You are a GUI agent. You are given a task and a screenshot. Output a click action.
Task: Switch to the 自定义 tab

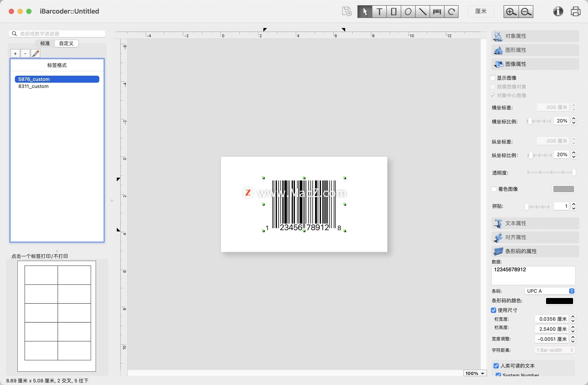coord(66,43)
